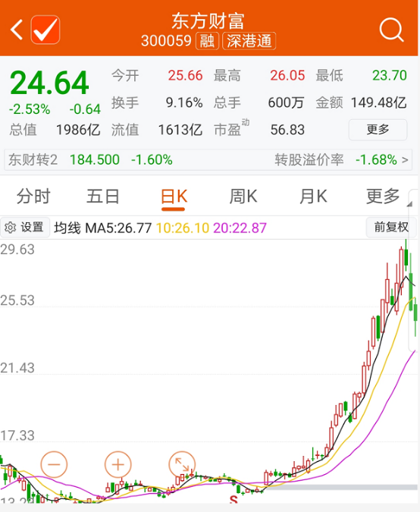This screenshot has width=420, height=512.
Task: Expand 更多 quote details button
Action: click(x=378, y=130)
